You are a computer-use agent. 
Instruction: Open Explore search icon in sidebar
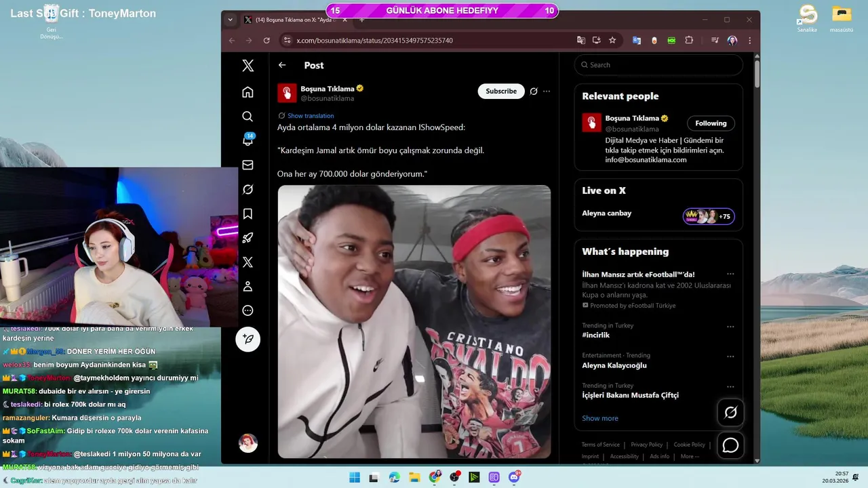[x=248, y=116]
